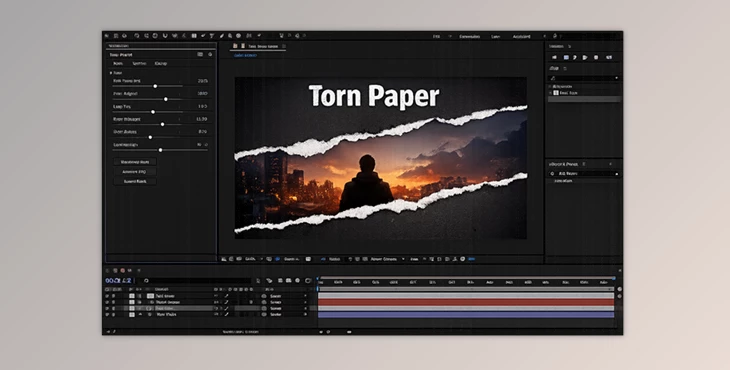Image resolution: width=730 pixels, height=370 pixels.
Task: Click the playhead marker at the timeline ruler start
Action: click(318, 280)
